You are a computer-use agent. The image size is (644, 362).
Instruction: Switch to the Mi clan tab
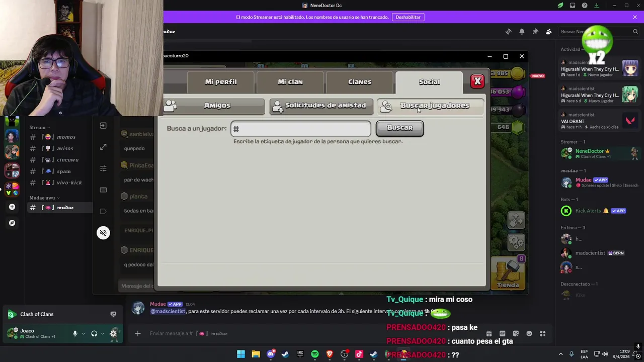[290, 82]
